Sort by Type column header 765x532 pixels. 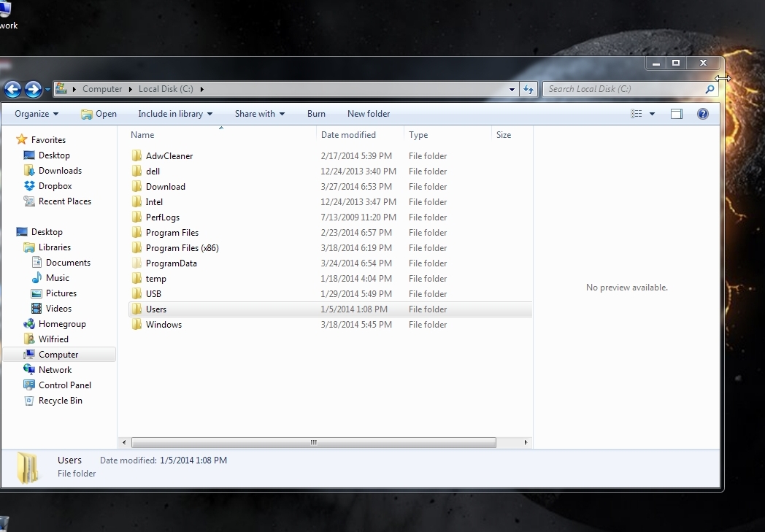click(418, 134)
